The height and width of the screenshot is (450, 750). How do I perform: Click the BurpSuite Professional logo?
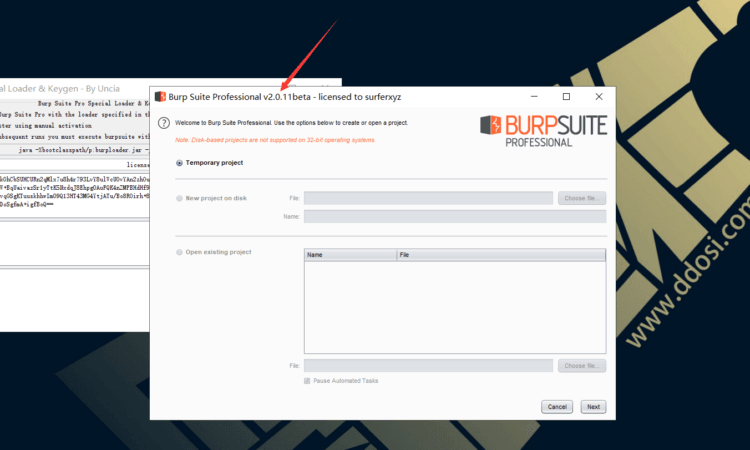[543, 131]
